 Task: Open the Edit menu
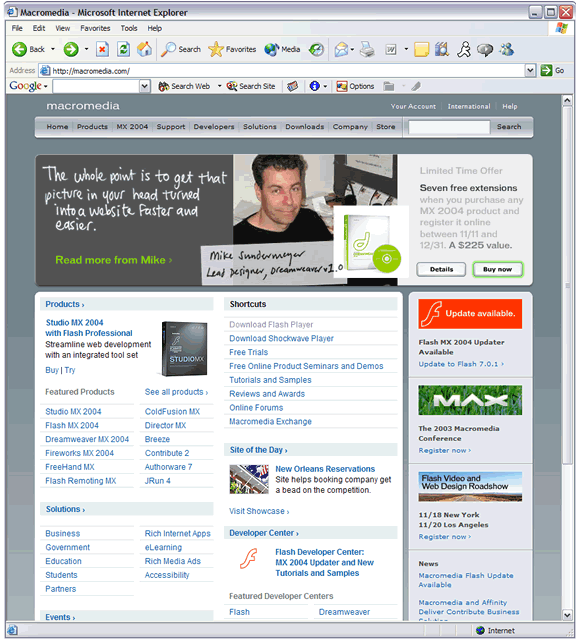click(39, 28)
